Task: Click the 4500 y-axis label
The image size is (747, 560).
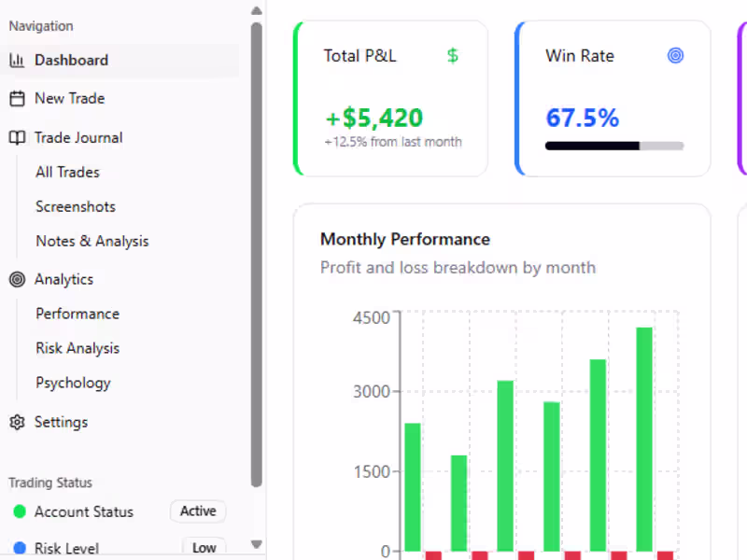Action: tap(371, 317)
